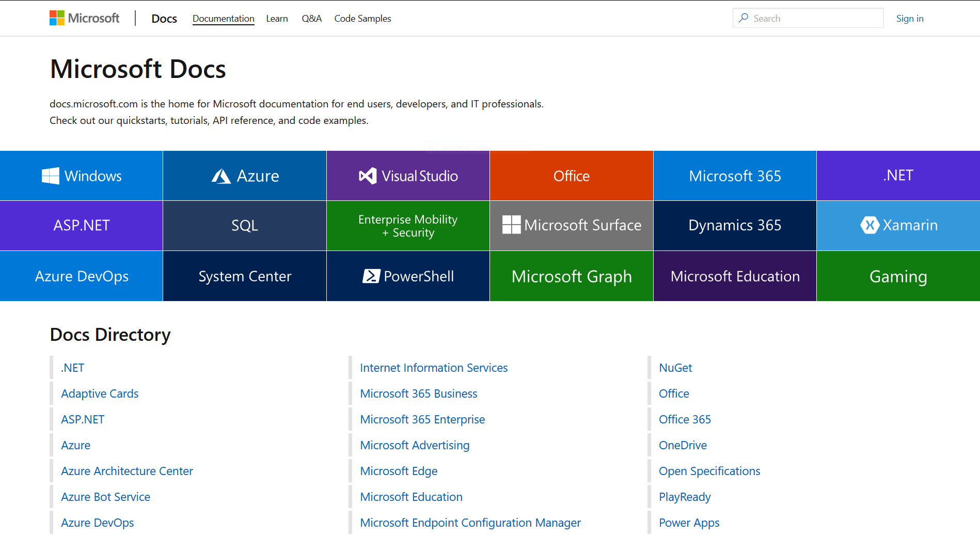Open Azure Bot Service link
This screenshot has width=980, height=535.
(105, 497)
